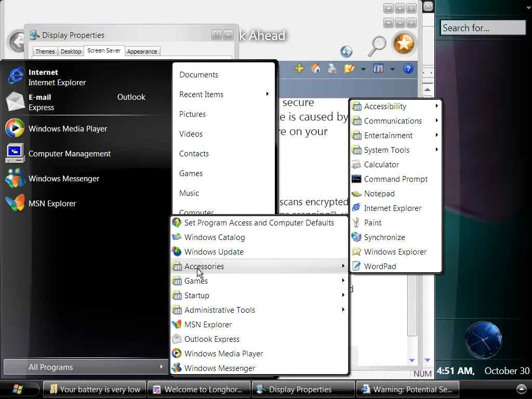Click the orange star favorites button
This screenshot has height=399, width=532.
[404, 44]
